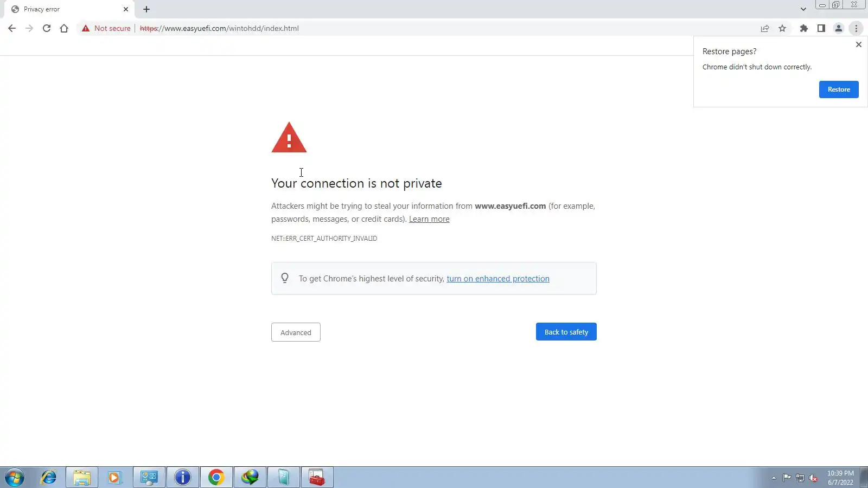Viewport: 868px width, 488px height.
Task: Open Windows Media Player on taskbar
Action: [115, 478]
